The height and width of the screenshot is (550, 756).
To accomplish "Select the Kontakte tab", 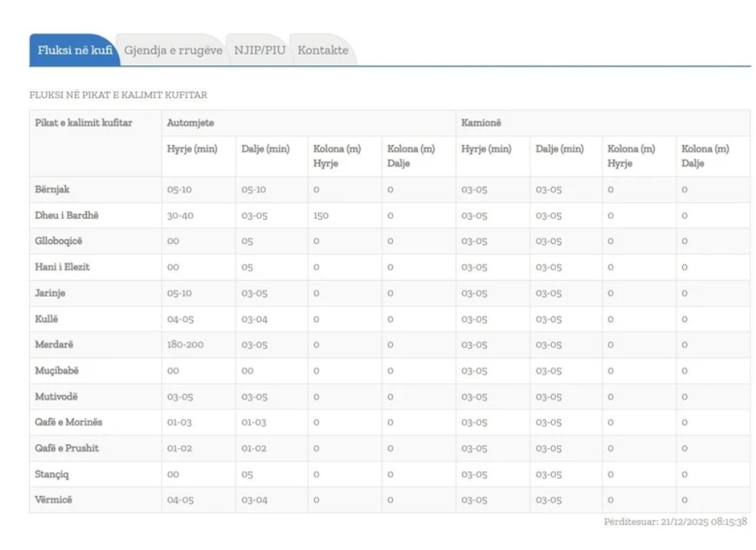I will 322,50.
